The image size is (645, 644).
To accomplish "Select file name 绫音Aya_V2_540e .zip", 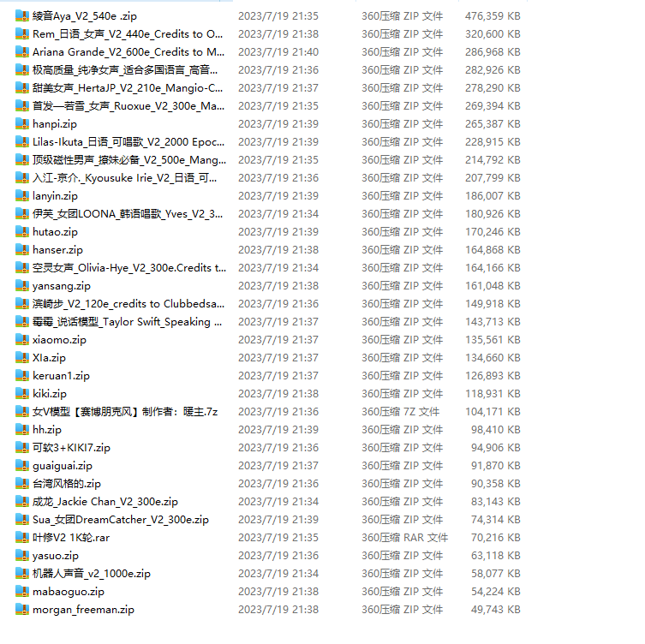I will coord(85,16).
